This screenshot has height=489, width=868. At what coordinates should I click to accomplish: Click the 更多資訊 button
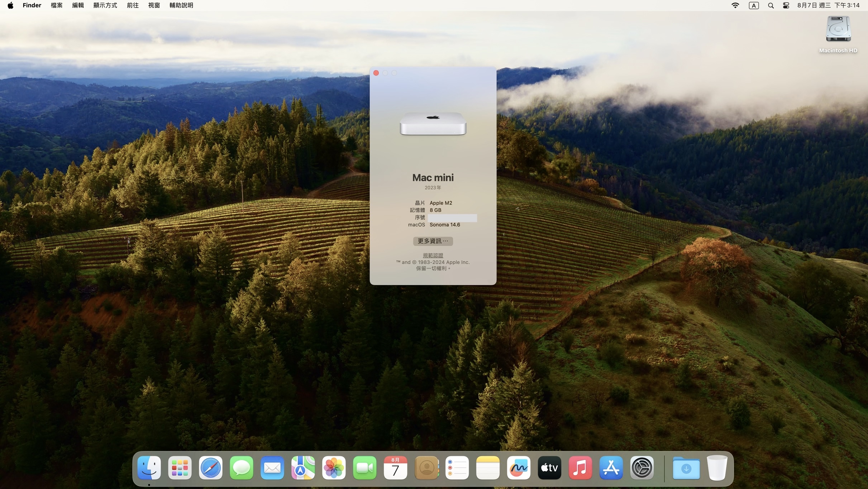tap(433, 241)
